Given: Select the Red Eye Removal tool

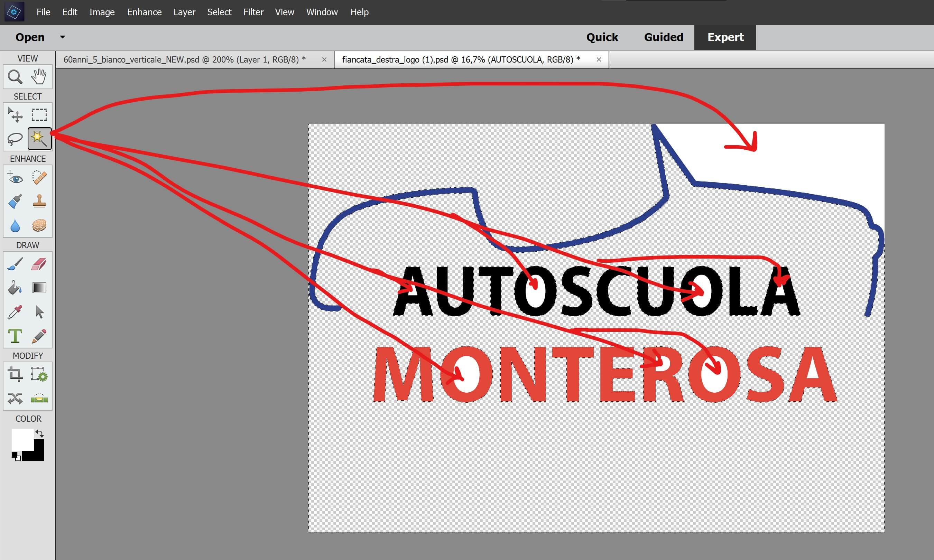Looking at the screenshot, I should coord(15,177).
